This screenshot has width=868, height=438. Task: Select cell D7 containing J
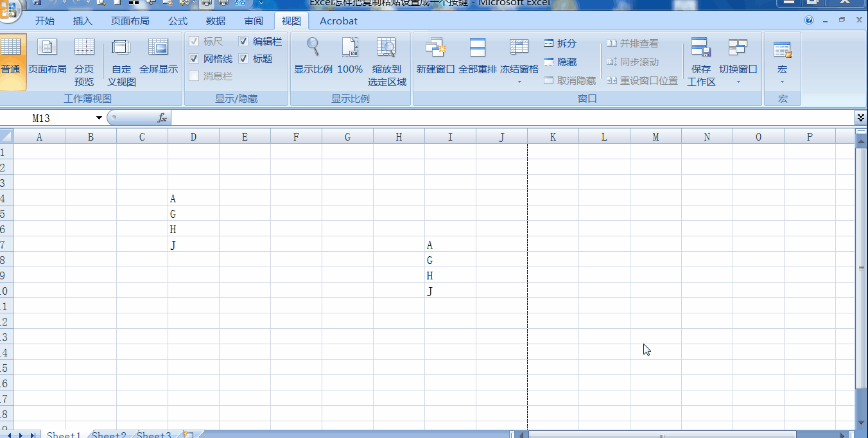pyautogui.click(x=193, y=245)
